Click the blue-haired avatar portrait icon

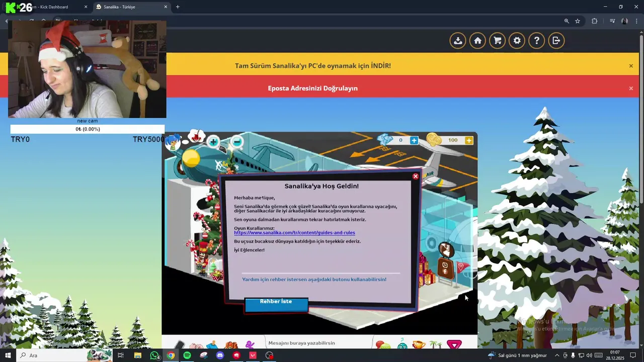pos(174,142)
